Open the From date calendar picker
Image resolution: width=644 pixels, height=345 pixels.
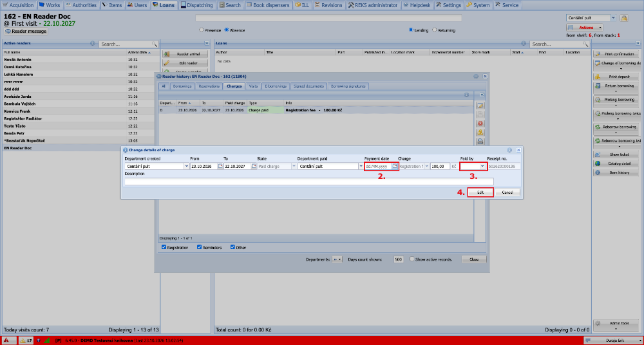point(220,166)
